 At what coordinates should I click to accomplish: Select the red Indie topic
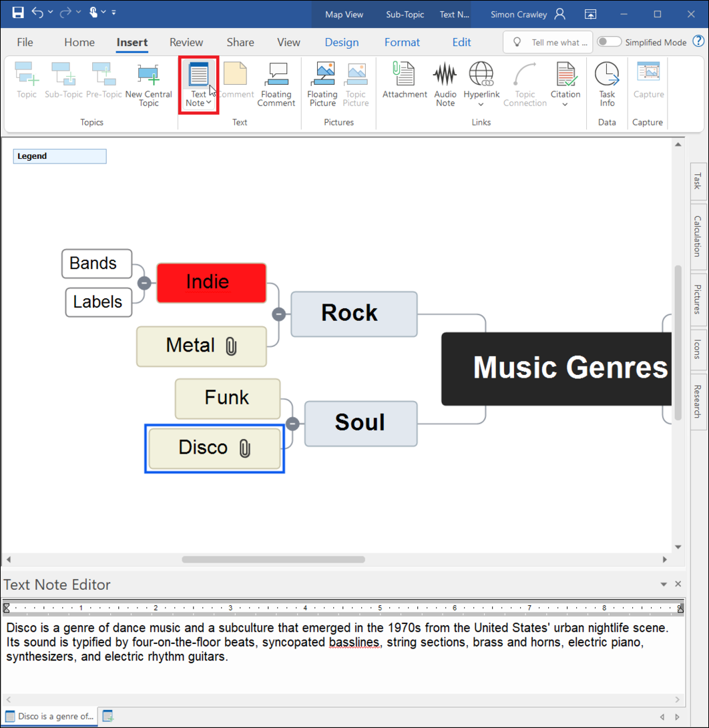(x=210, y=282)
